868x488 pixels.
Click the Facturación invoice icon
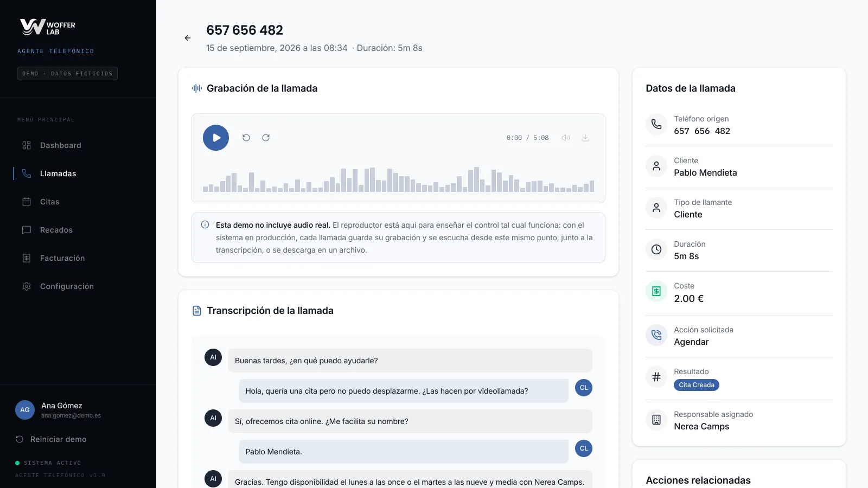point(27,258)
